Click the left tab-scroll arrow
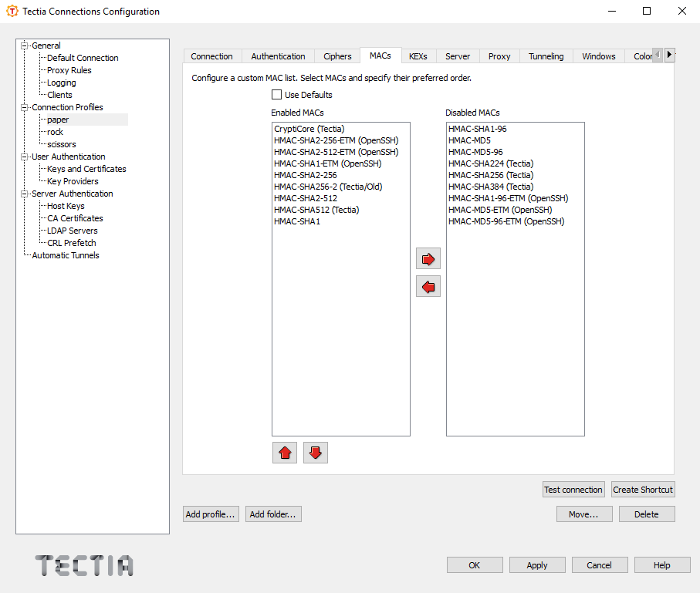Viewport: 700px width, 593px height. point(657,55)
